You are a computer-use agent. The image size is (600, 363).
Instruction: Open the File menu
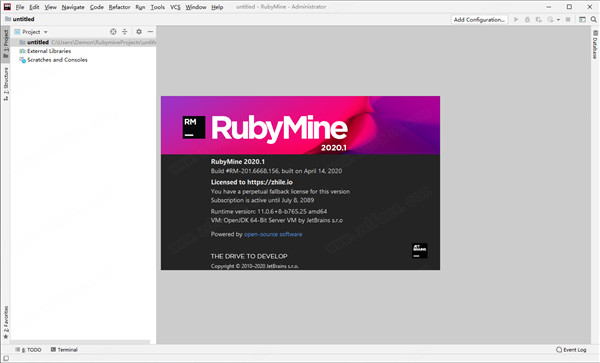20,7
